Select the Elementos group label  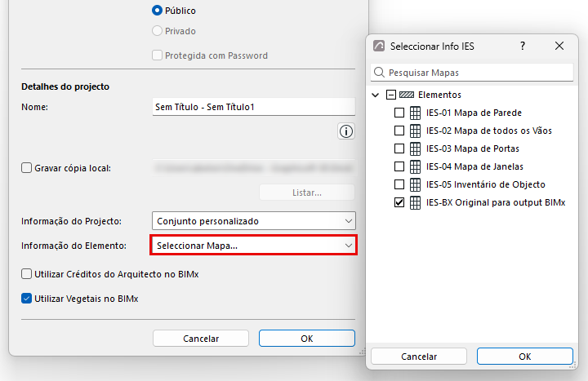tap(439, 95)
